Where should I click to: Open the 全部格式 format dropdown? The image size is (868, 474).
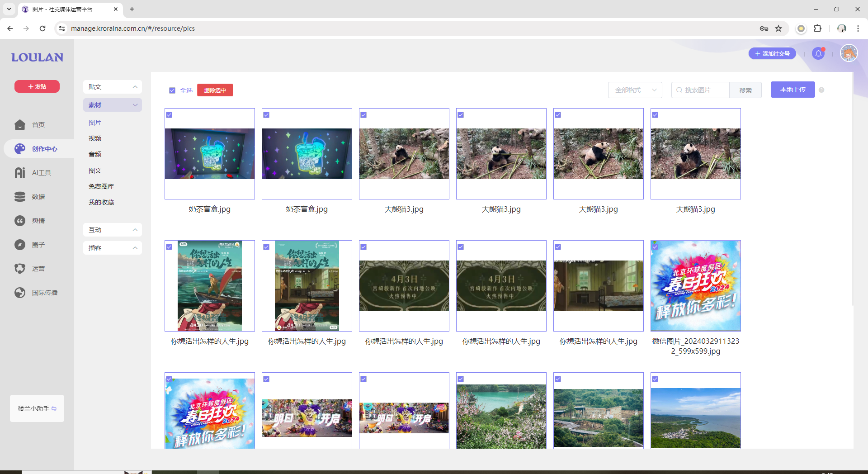click(x=635, y=90)
